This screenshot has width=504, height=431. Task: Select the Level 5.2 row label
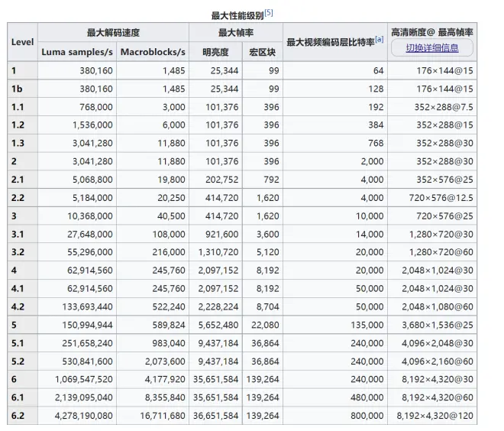click(22, 361)
